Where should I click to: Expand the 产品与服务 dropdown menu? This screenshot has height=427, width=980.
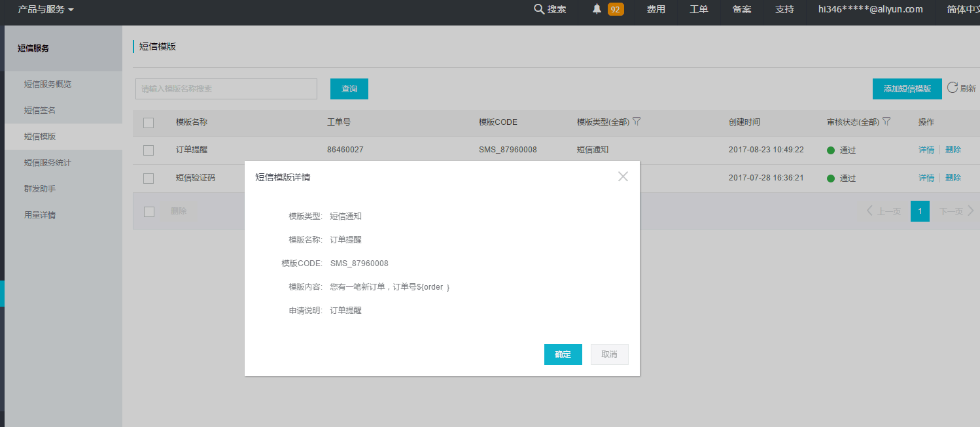[46, 9]
